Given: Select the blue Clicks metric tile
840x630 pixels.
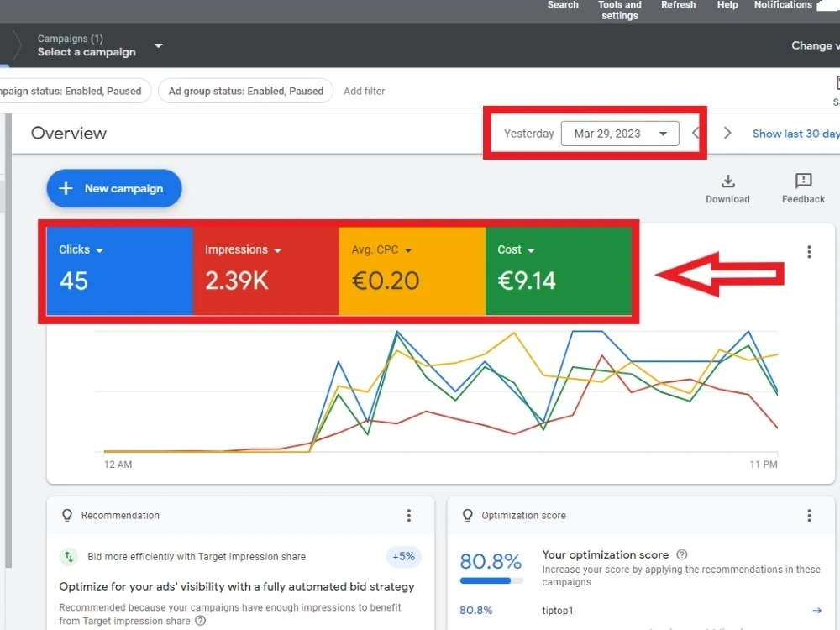Looking at the screenshot, I should [120, 271].
